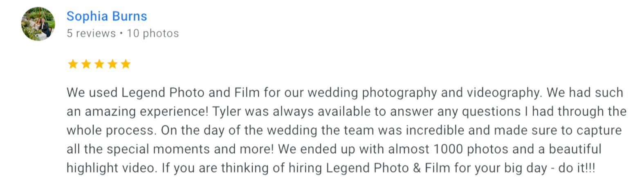
Task: Click the dot separator between reviews and photos
Action: (121, 34)
